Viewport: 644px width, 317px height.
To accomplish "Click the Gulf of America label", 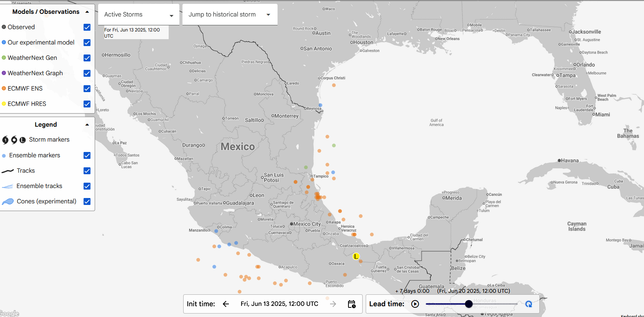I will tap(436, 122).
